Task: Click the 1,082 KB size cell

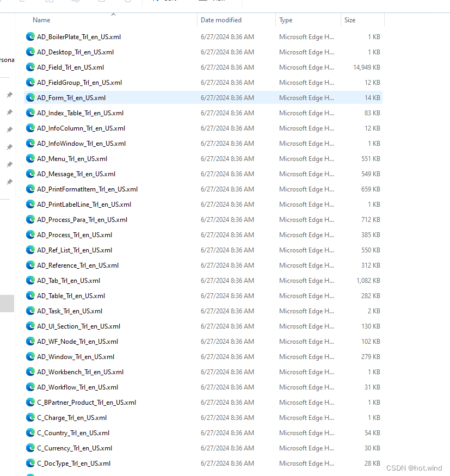Action: coord(368,281)
